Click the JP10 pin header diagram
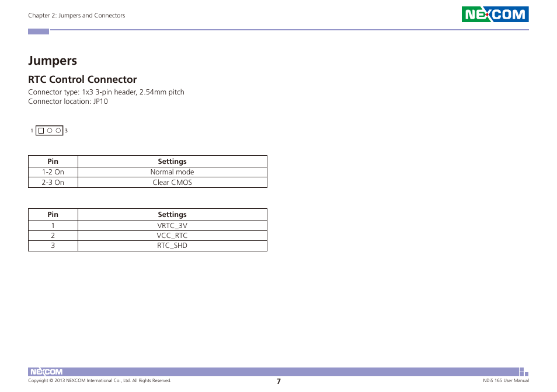Viewport: 557px width, 392px height. (49, 131)
